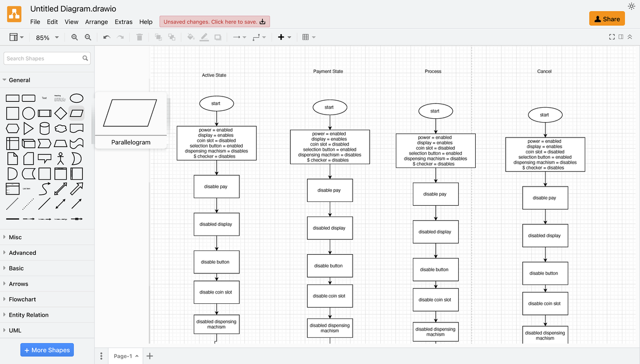The height and width of the screenshot is (364, 640).
Task: Save via the unsaved changes banner
Action: [x=214, y=21]
